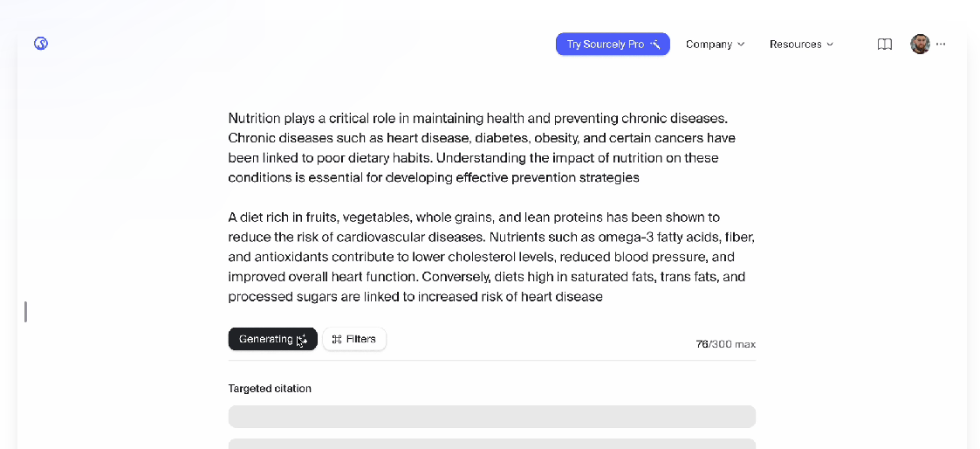Expand the Resources chevron arrow
The width and height of the screenshot is (980, 449).
(830, 45)
